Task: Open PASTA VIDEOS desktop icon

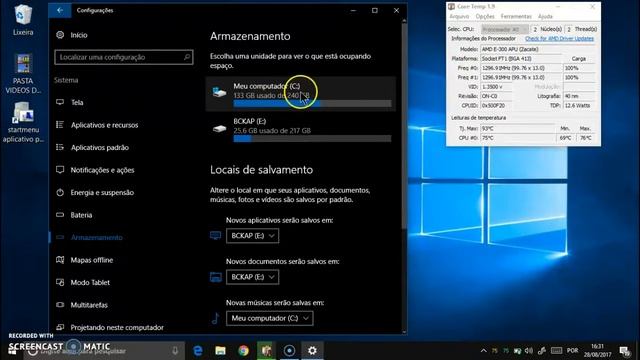Action: (23, 73)
